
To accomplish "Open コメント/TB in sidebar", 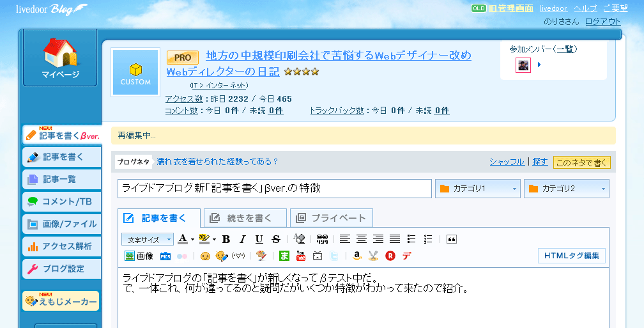I will [x=61, y=201].
